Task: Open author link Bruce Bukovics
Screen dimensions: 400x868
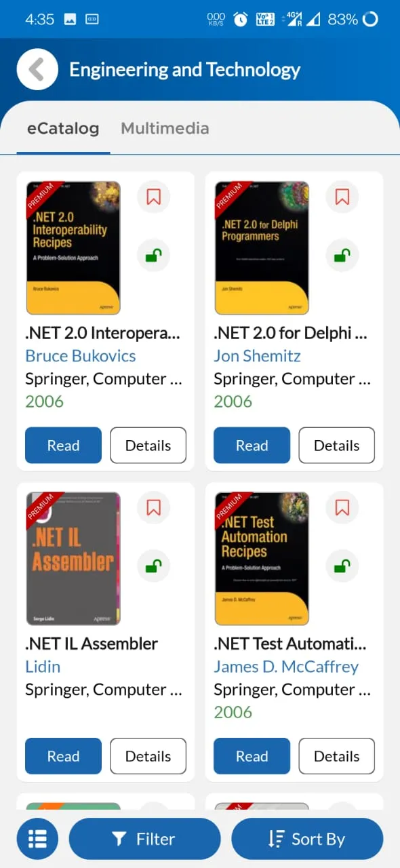Action: (x=81, y=356)
